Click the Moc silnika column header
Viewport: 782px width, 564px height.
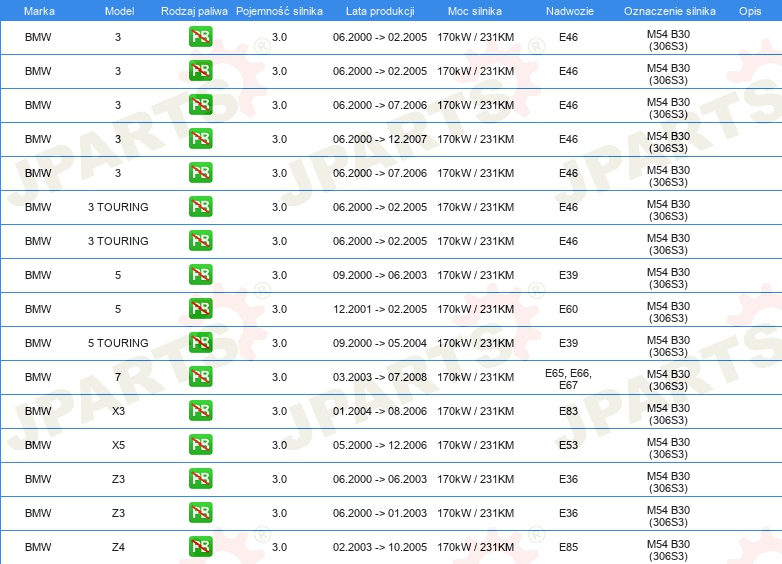475,11
